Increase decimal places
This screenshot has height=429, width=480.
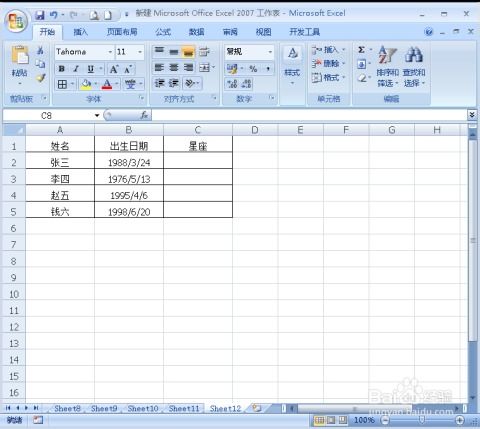(x=232, y=84)
